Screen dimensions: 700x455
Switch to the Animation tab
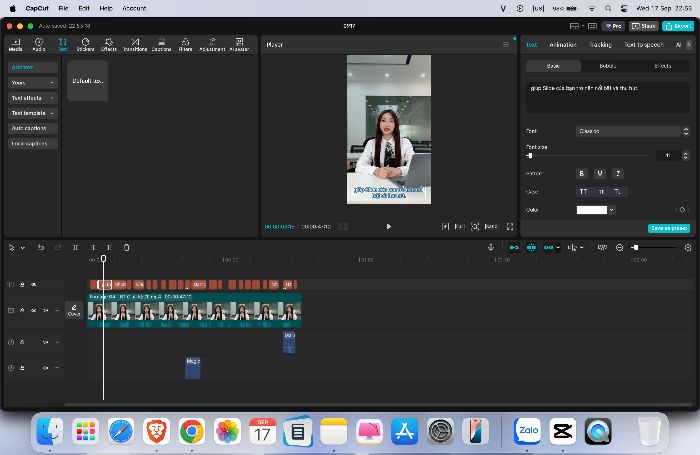tap(562, 45)
